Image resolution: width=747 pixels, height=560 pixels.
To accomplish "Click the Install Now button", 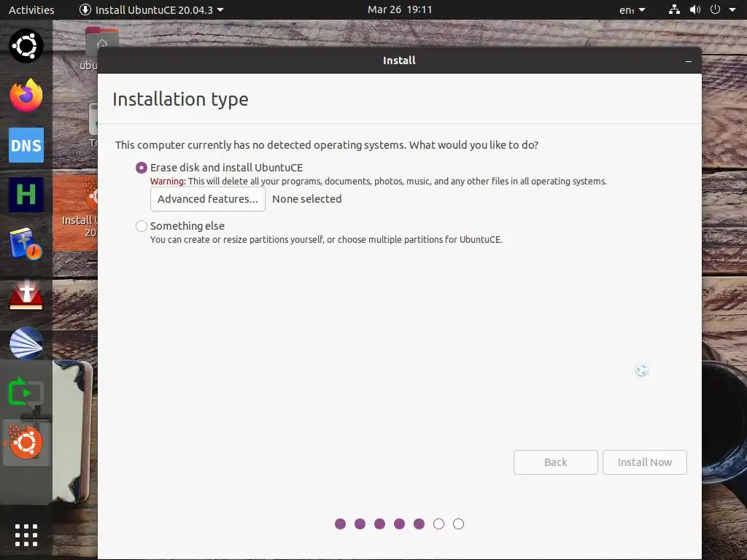I will [x=645, y=462].
